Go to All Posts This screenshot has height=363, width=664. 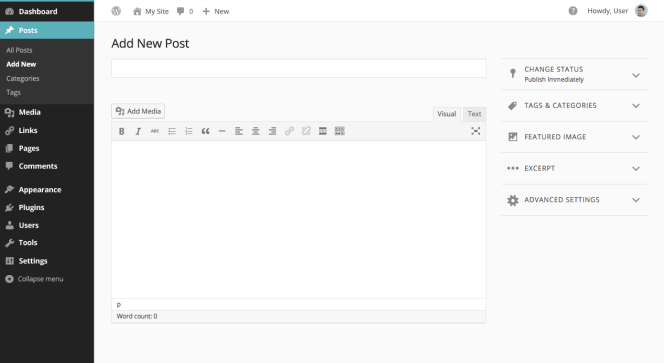[19, 50]
